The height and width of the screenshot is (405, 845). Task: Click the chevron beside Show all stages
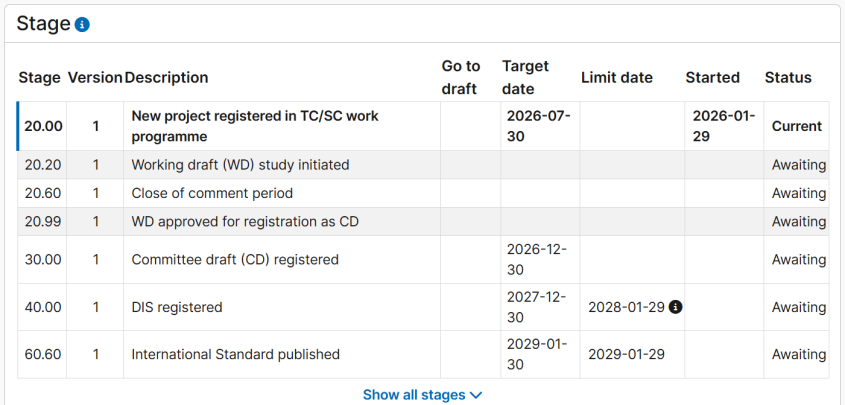[476, 395]
